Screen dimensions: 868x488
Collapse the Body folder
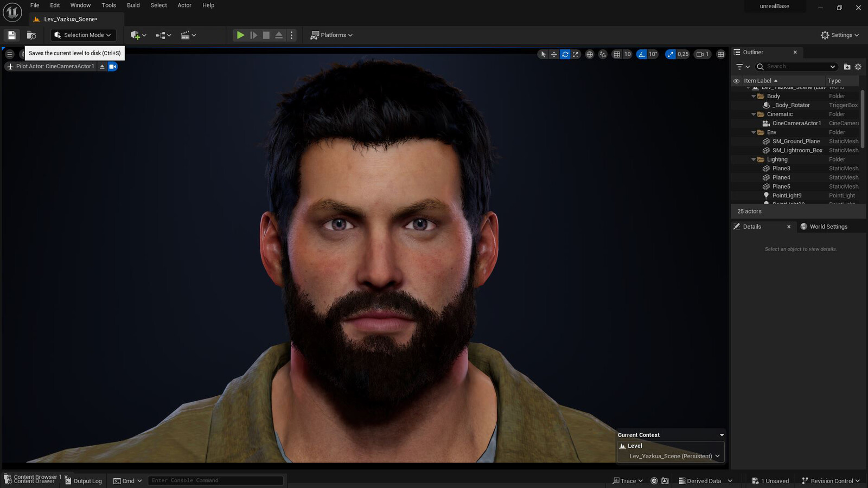pyautogui.click(x=754, y=96)
